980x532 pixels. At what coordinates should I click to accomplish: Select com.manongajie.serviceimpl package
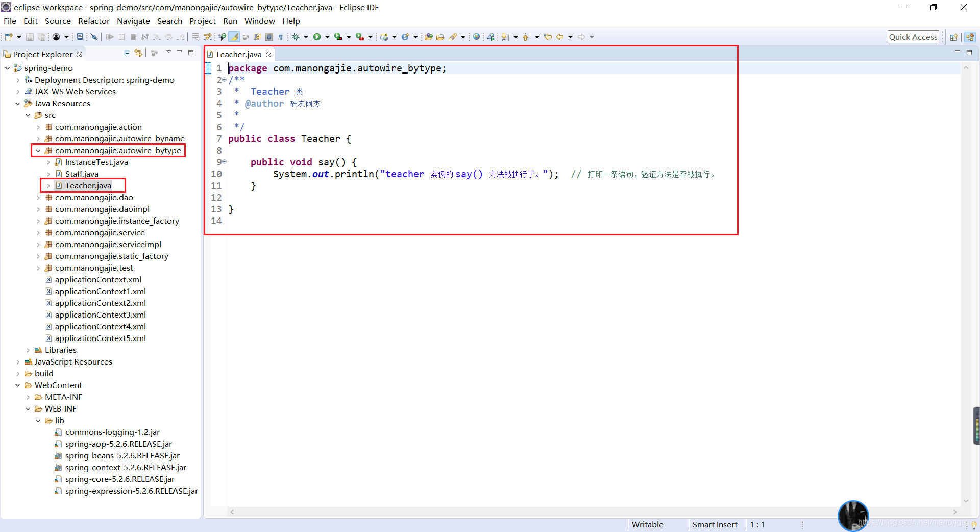click(108, 245)
